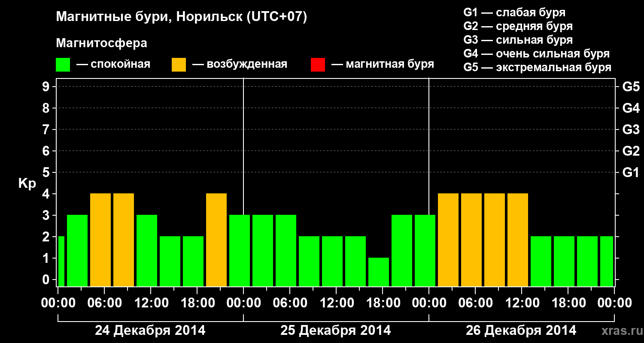Click the Kp axis value 8
The height and width of the screenshot is (343, 644).
pos(47,108)
